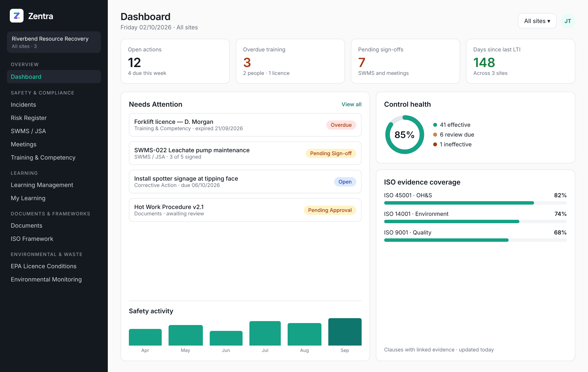588x372 pixels.
Task: Click the ISO evidence coverage heading
Action: pos(422,182)
